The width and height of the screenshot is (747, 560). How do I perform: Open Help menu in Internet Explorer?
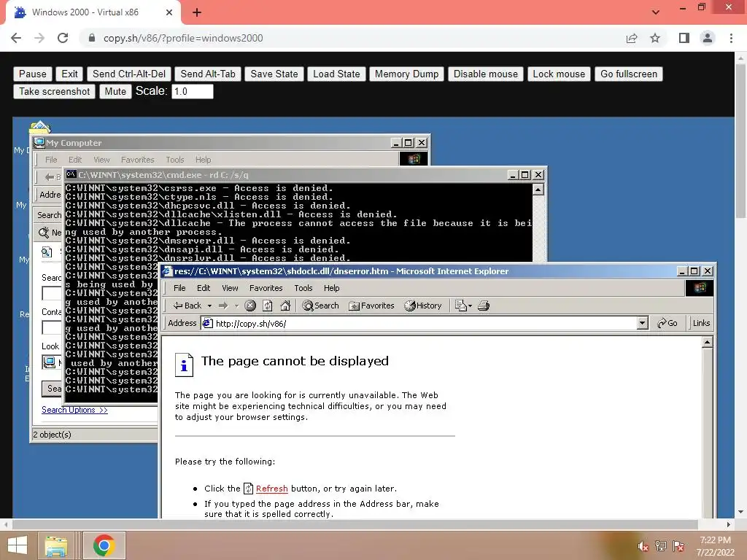[x=332, y=288]
